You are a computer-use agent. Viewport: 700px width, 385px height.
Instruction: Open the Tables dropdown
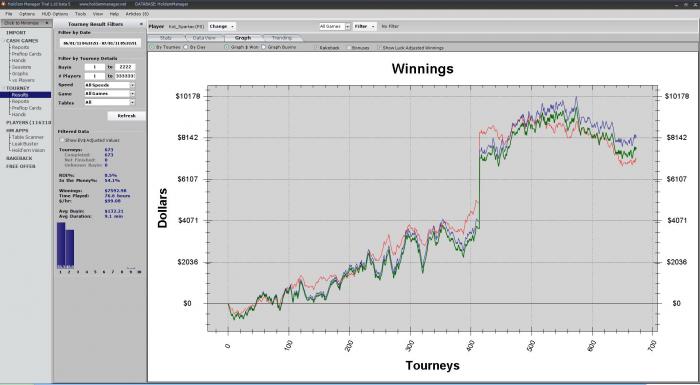coord(109,102)
